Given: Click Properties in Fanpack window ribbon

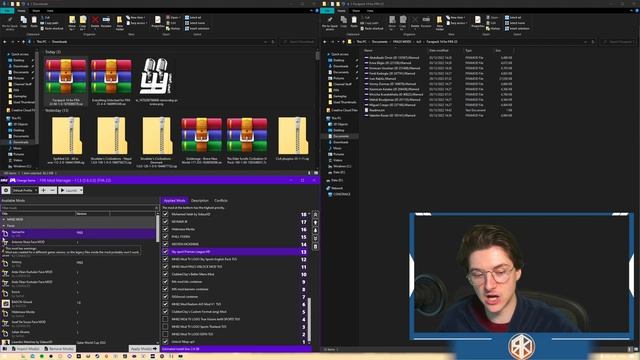Looking at the screenshot, I should coord(478,22).
